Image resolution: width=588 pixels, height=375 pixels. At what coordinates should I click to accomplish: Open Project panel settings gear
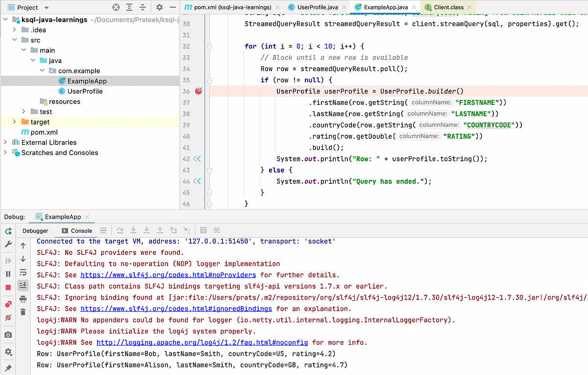[159, 7]
